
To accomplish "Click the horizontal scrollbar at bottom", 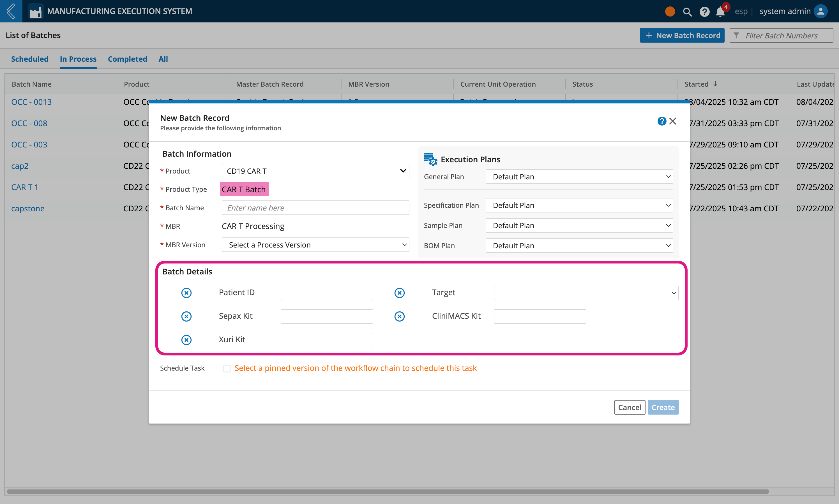I will [x=388, y=491].
